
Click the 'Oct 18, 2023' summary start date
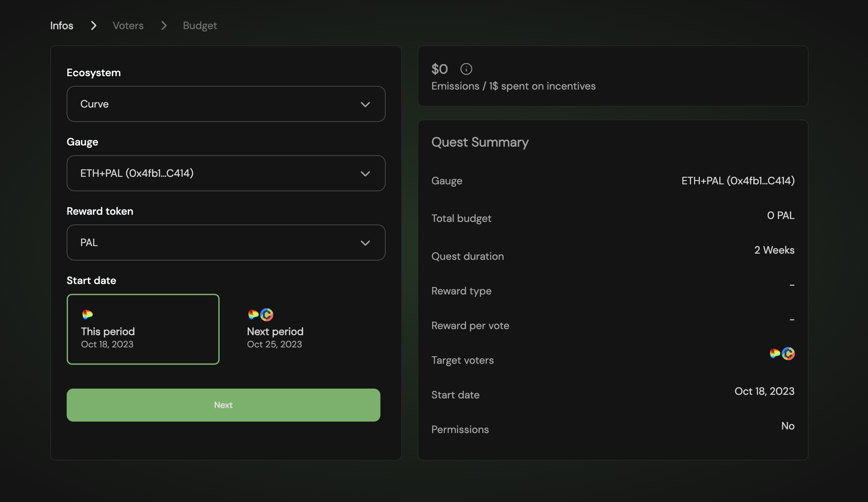764,391
